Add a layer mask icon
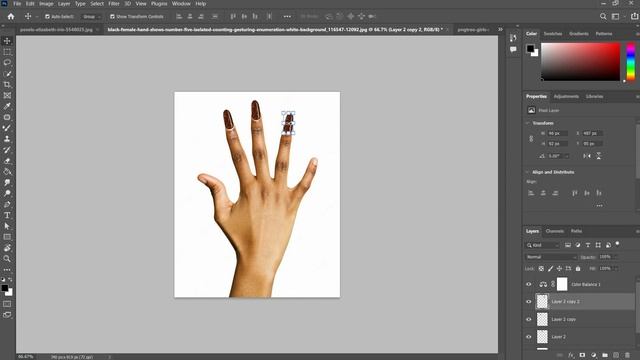 point(582,356)
